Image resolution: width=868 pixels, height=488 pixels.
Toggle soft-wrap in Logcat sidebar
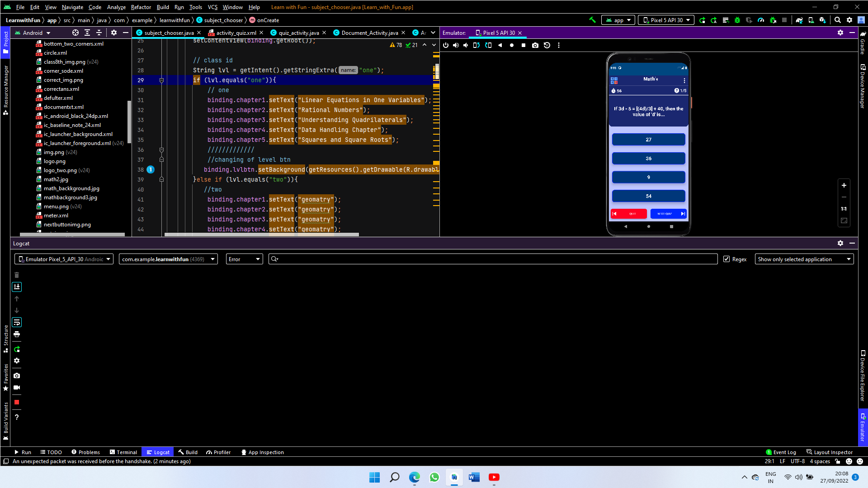(17, 322)
